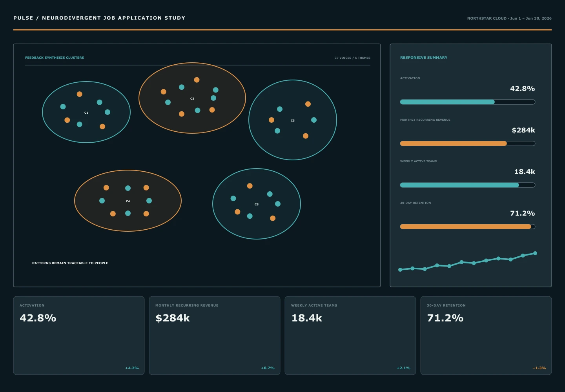Select cluster C4 label
Screen dimensions: 565x392
click(x=128, y=201)
